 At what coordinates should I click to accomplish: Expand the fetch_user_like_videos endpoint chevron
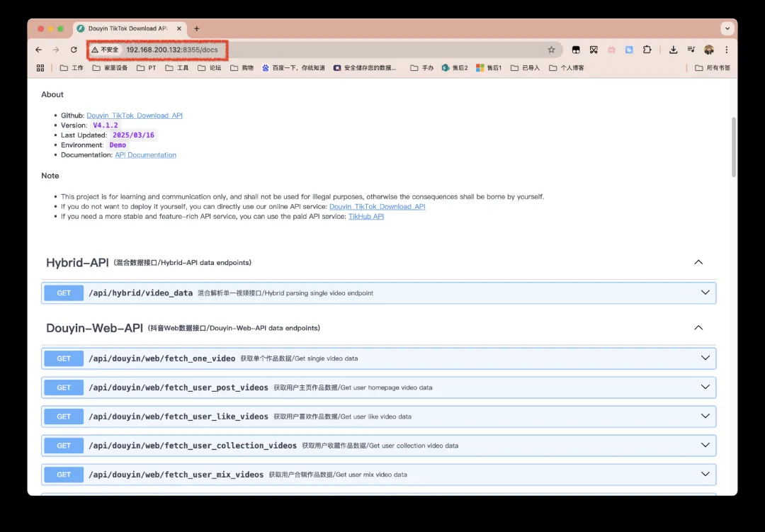[x=705, y=417]
